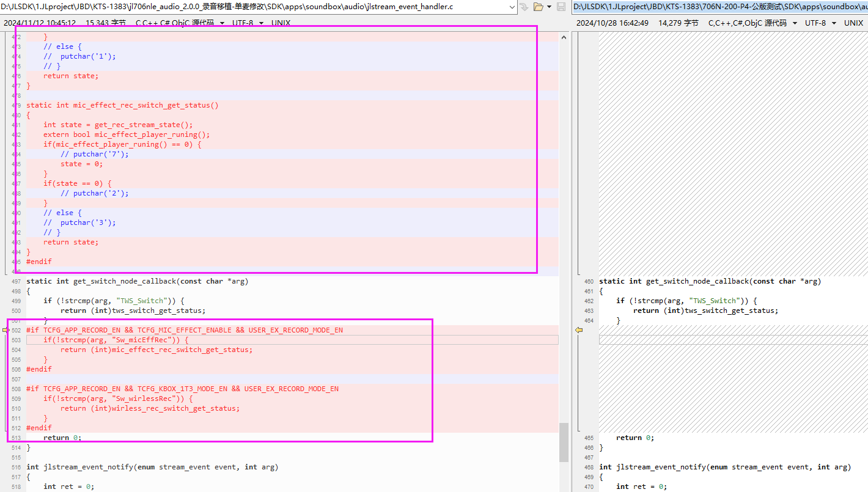This screenshot has width=868, height=492.
Task: Click left line 516 jlstream_event_notify declaration
Action: [152, 467]
